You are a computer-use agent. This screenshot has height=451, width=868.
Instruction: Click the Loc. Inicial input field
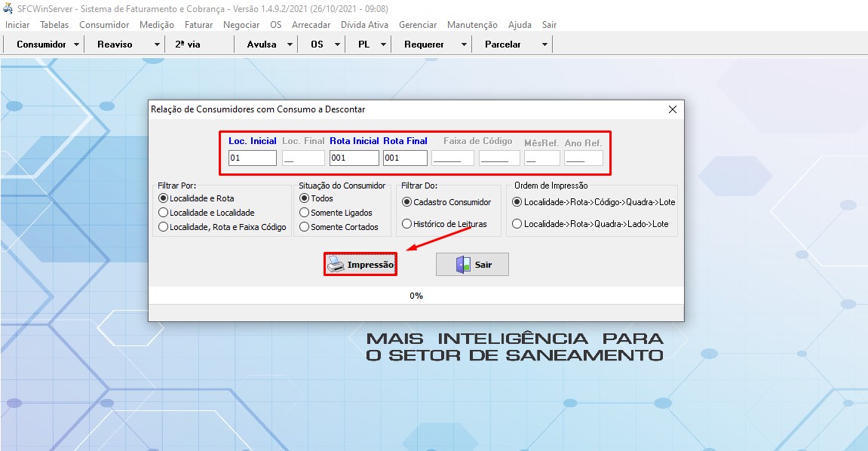[x=253, y=158]
